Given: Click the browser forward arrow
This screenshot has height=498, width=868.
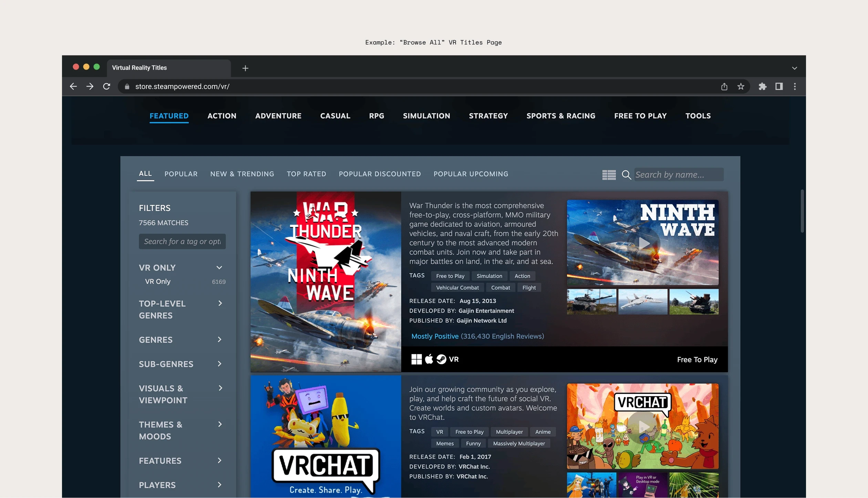Looking at the screenshot, I should [x=90, y=87].
